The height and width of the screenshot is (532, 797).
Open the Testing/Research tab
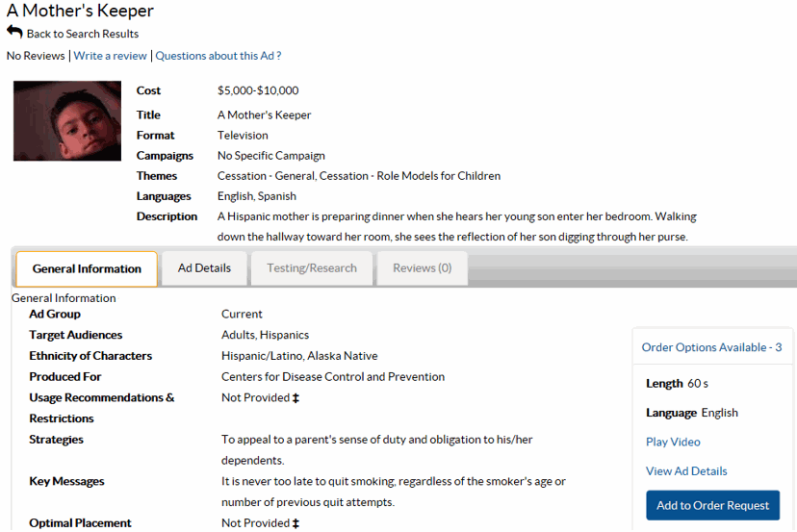(312, 268)
